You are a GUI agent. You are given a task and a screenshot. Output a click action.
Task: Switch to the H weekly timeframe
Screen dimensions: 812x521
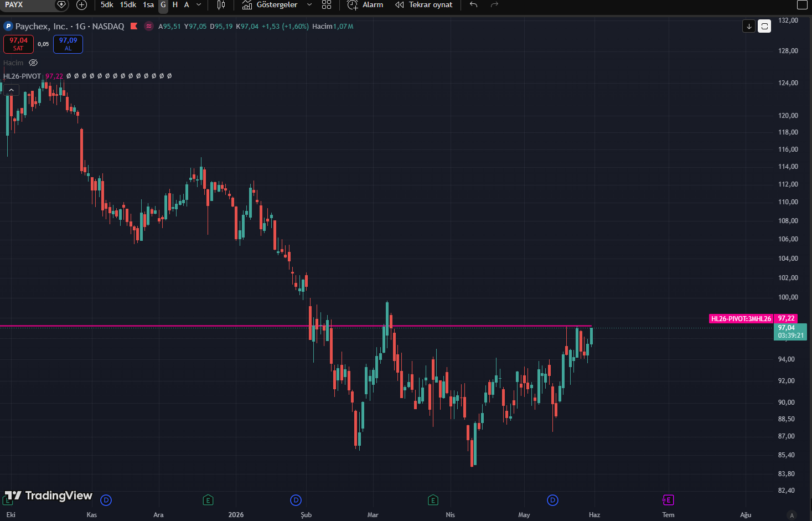click(175, 5)
